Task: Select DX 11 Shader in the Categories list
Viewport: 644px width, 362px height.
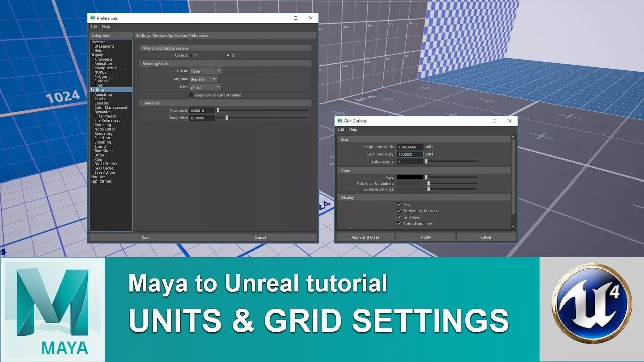Action: point(105,164)
